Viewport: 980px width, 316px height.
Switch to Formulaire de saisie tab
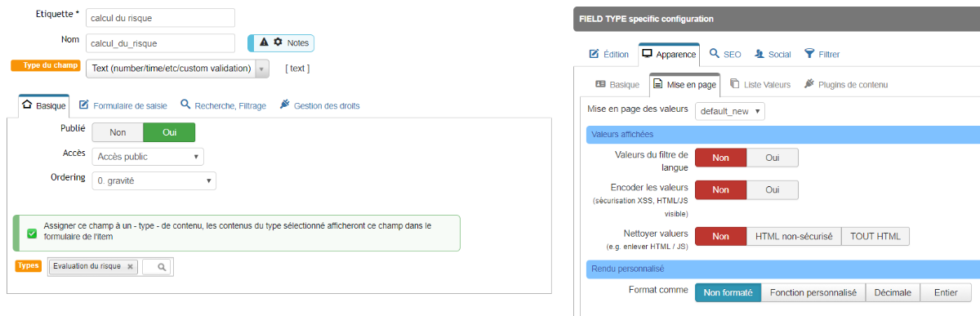[x=122, y=105]
